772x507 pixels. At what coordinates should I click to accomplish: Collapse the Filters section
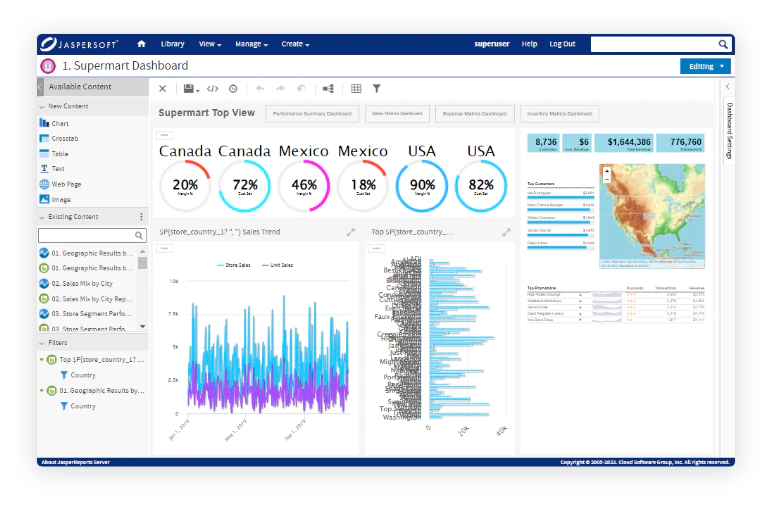pos(41,343)
